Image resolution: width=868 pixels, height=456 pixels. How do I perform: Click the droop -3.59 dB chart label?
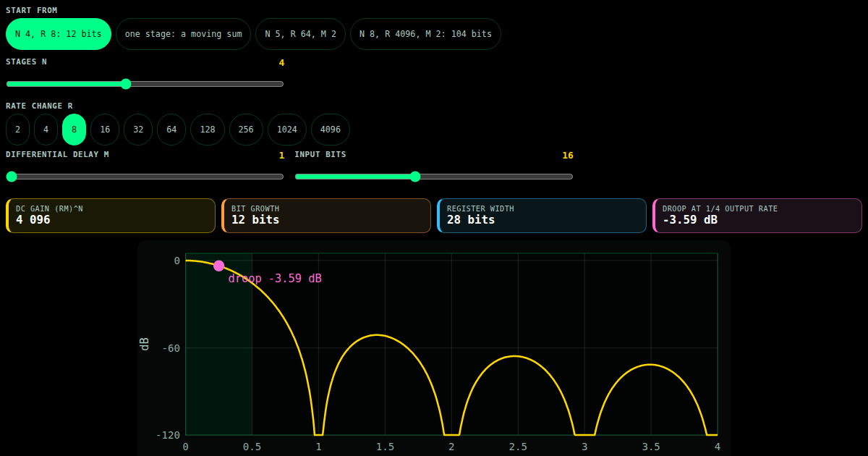pos(275,279)
